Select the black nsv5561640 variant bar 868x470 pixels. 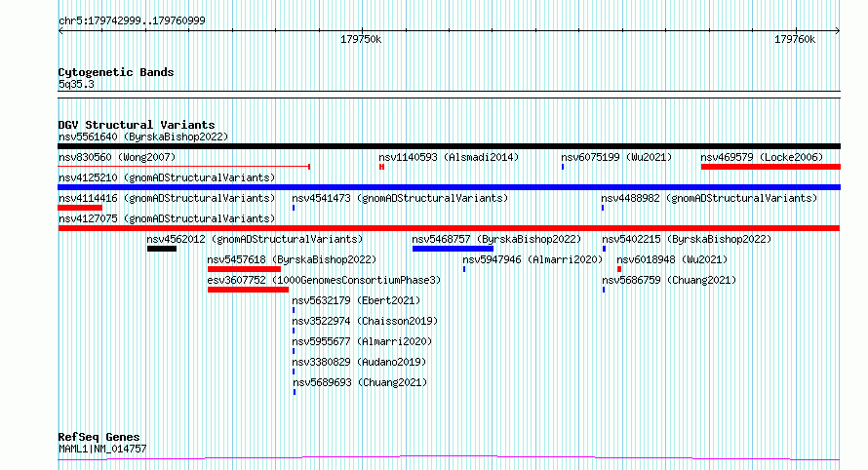tap(449, 146)
